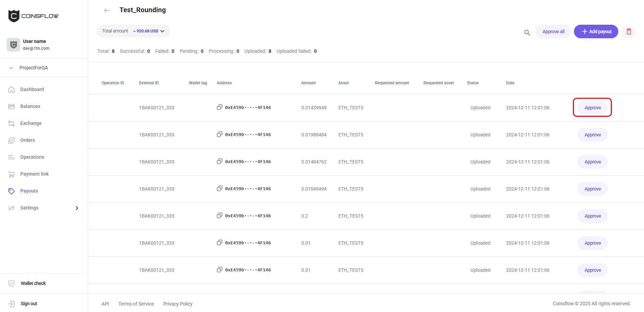This screenshot has height=312, width=644.
Task: Click the Coinsflow logo
Action: pyautogui.click(x=33, y=16)
